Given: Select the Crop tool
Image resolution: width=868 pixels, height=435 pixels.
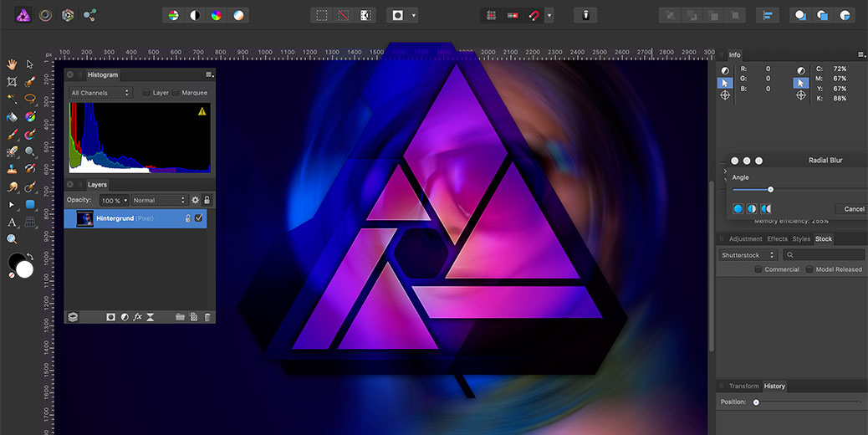Looking at the screenshot, I should pyautogui.click(x=12, y=82).
